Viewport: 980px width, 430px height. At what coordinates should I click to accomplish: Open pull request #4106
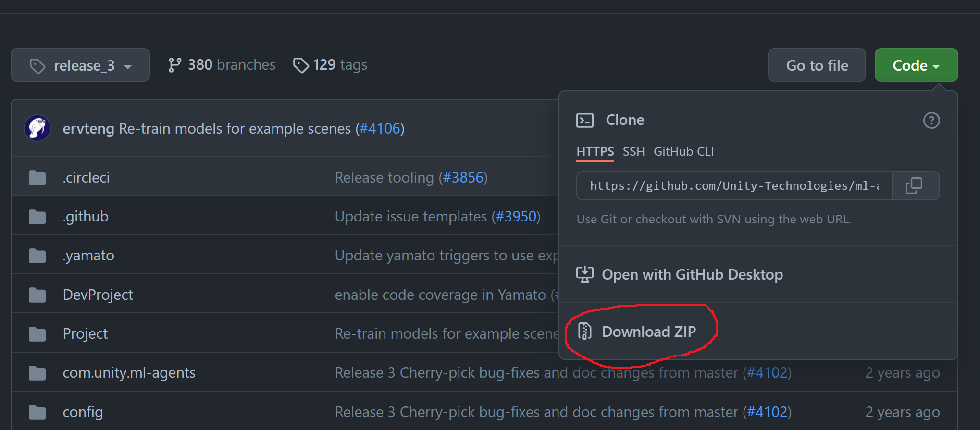point(380,128)
